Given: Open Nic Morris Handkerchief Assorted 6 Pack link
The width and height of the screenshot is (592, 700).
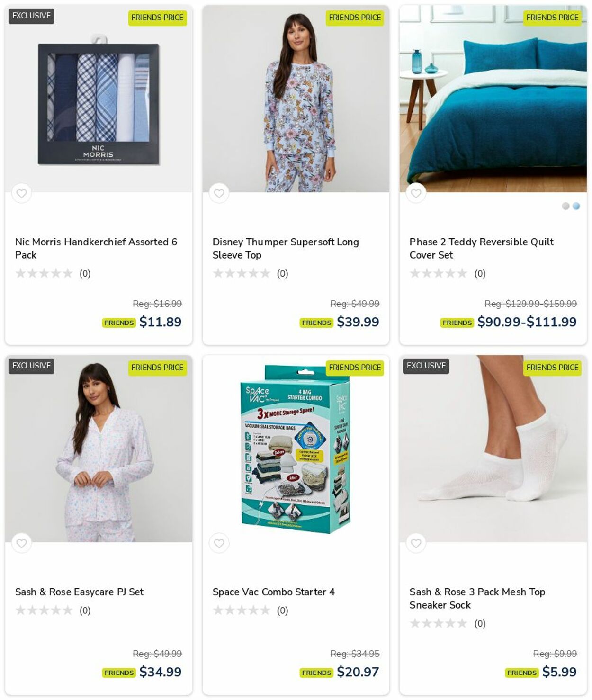Looking at the screenshot, I should (x=96, y=248).
